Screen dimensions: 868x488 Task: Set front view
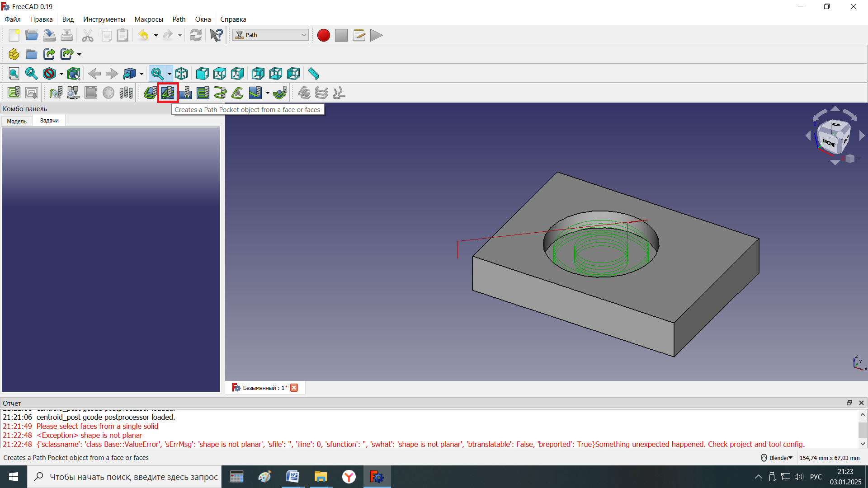click(x=202, y=74)
